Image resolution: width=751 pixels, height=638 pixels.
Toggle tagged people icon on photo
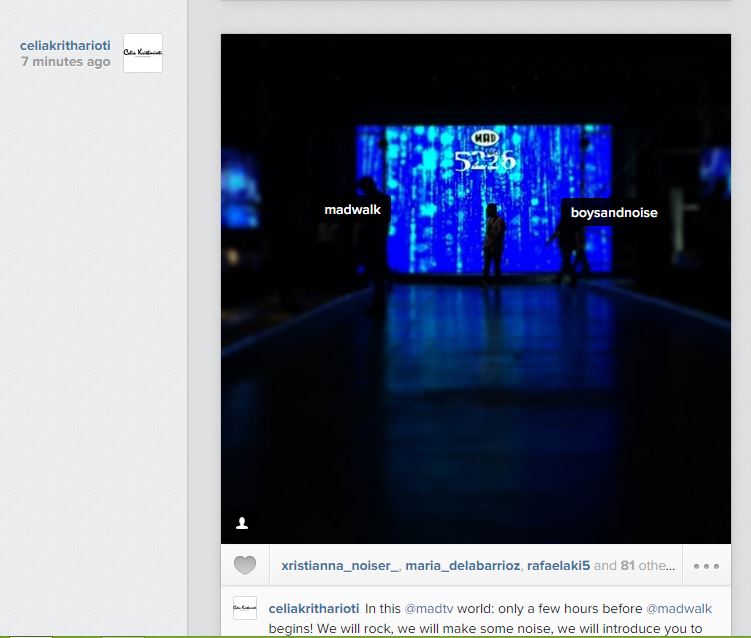click(242, 523)
